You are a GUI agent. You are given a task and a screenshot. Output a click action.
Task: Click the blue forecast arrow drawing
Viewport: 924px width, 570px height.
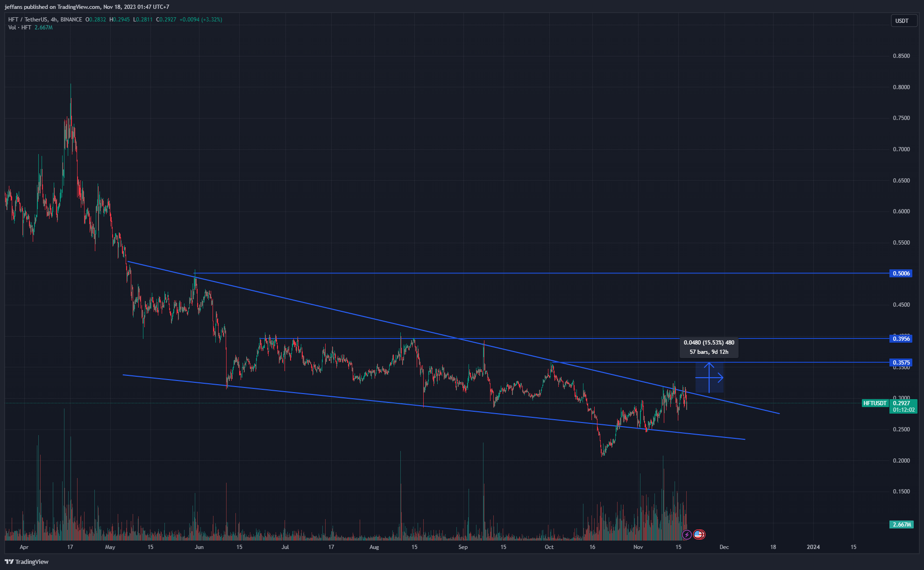(709, 378)
